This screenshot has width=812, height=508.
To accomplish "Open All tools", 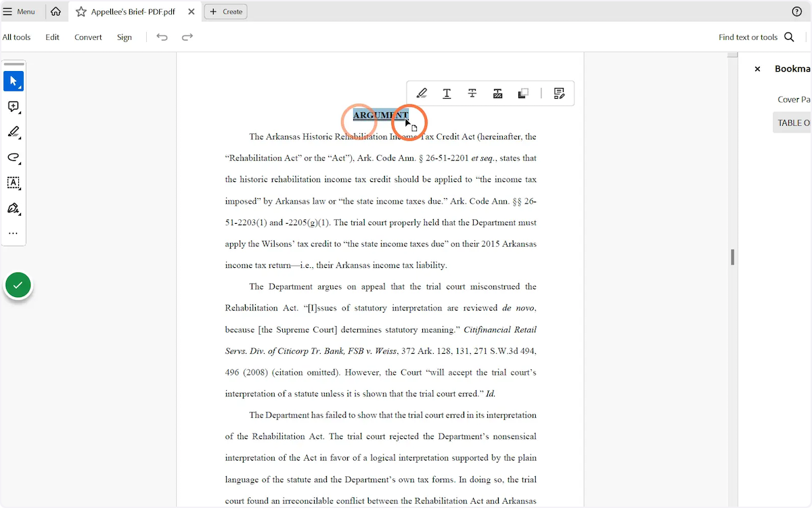I will pyautogui.click(x=16, y=37).
